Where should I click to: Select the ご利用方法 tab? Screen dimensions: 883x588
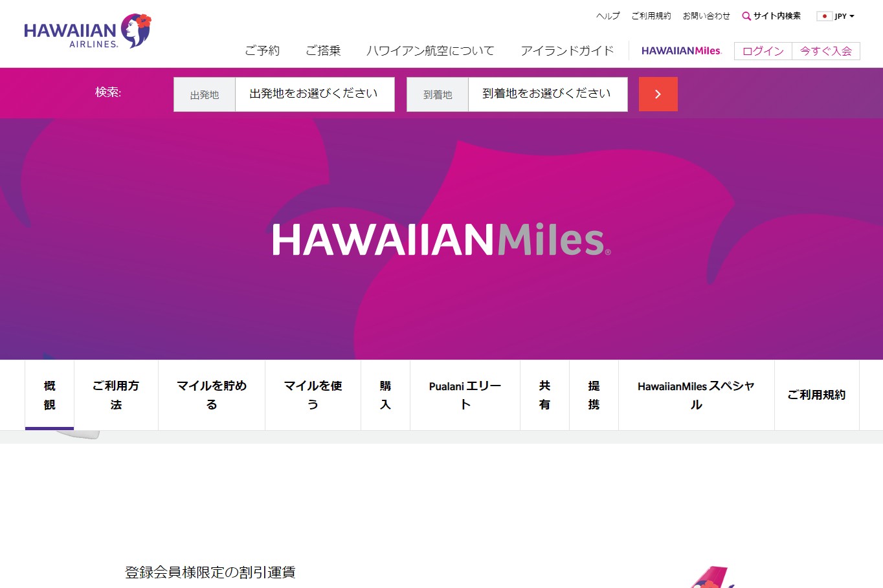(x=116, y=395)
